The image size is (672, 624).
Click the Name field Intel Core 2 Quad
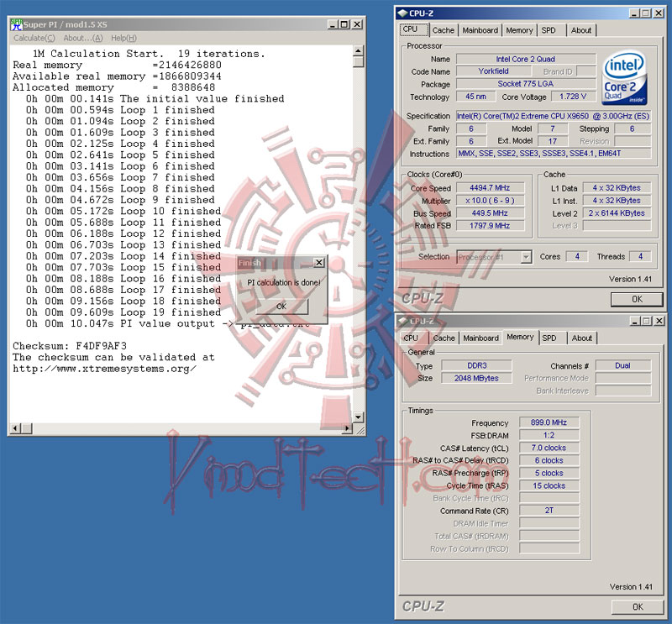click(526, 59)
